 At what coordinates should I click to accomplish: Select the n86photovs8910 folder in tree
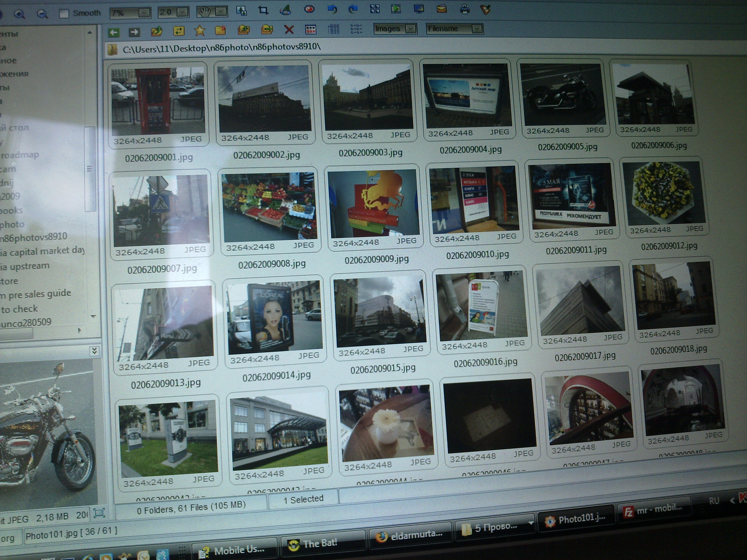tap(33, 237)
